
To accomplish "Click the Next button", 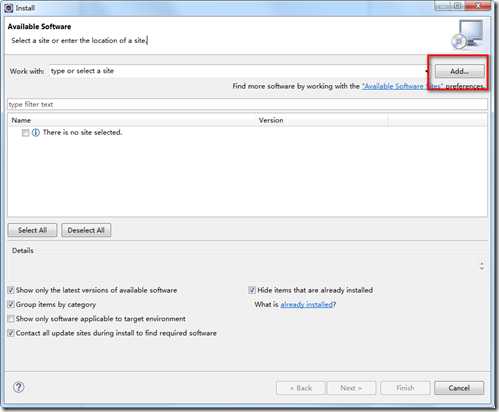I will (x=351, y=388).
